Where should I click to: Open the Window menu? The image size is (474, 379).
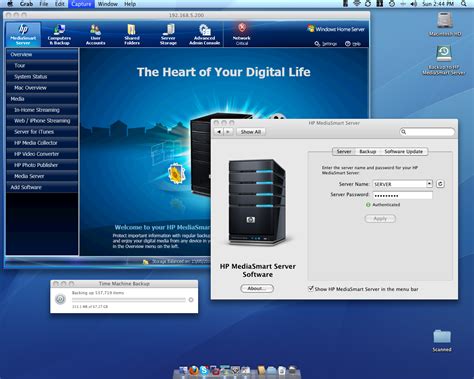108,4
